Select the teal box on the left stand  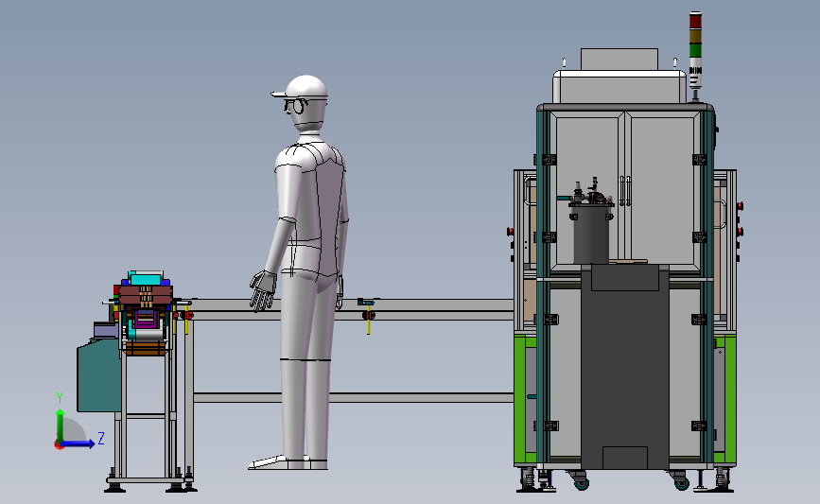99,376
